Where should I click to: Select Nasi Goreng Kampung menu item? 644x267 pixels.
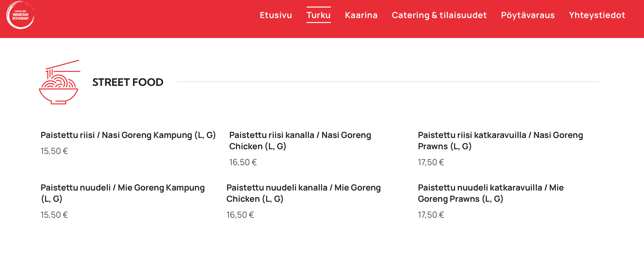tap(128, 135)
